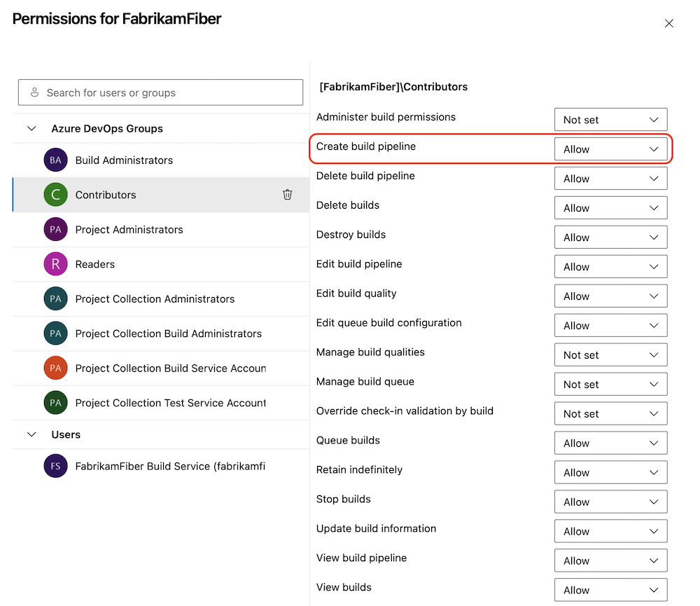This screenshot has width=700, height=606.
Task: Select Project Collection Build Service Account name
Action: [171, 368]
